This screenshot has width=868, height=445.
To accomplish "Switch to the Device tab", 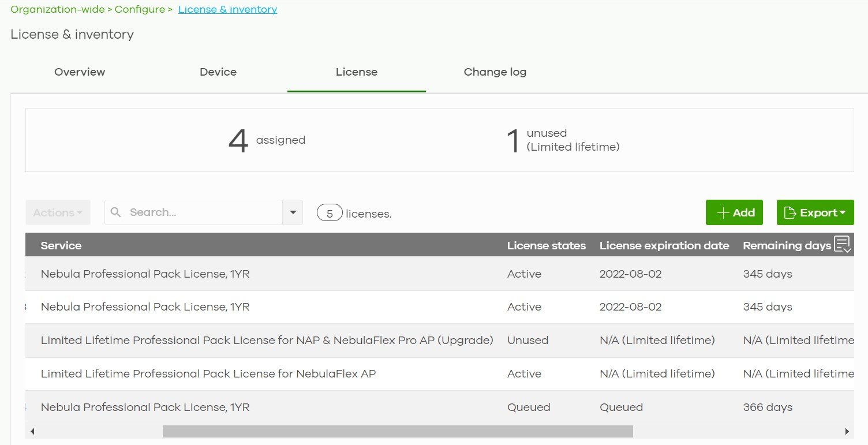I will (218, 72).
